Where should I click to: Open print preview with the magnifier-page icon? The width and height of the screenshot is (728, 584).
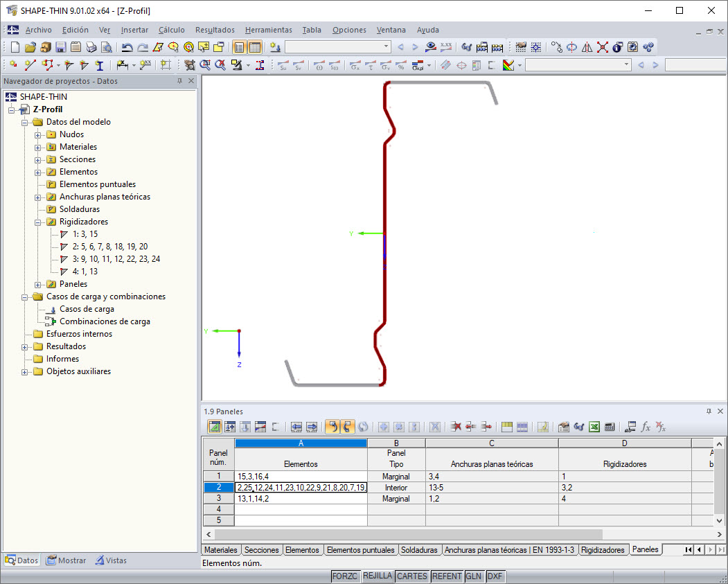click(107, 47)
